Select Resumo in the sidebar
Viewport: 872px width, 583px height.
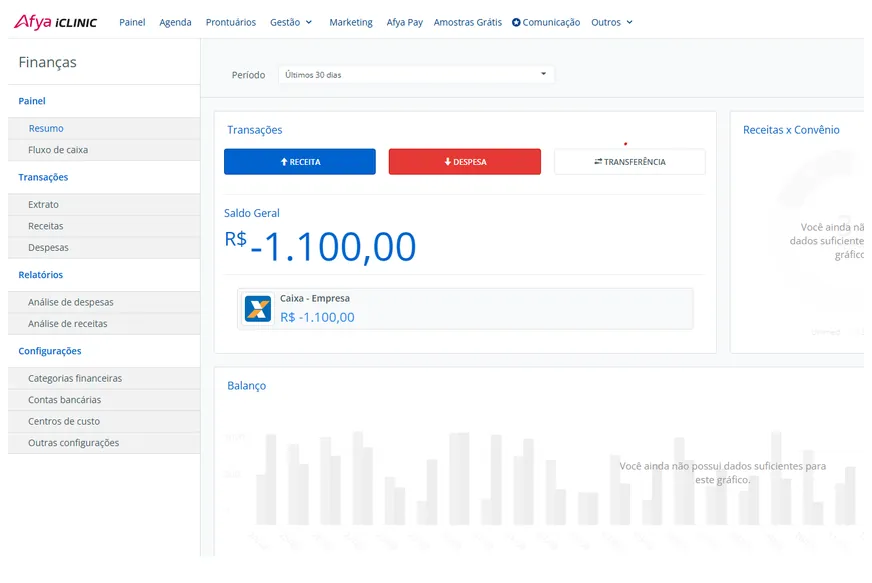[x=104, y=129]
